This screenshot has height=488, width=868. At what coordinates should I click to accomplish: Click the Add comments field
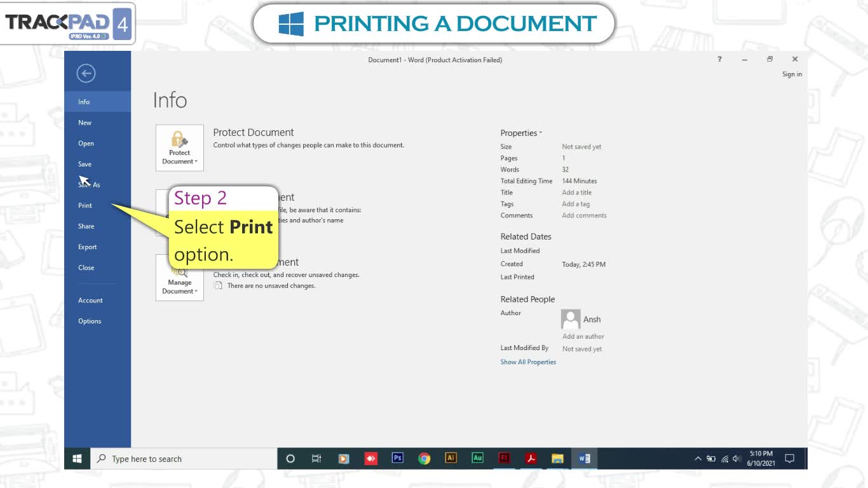(x=584, y=215)
